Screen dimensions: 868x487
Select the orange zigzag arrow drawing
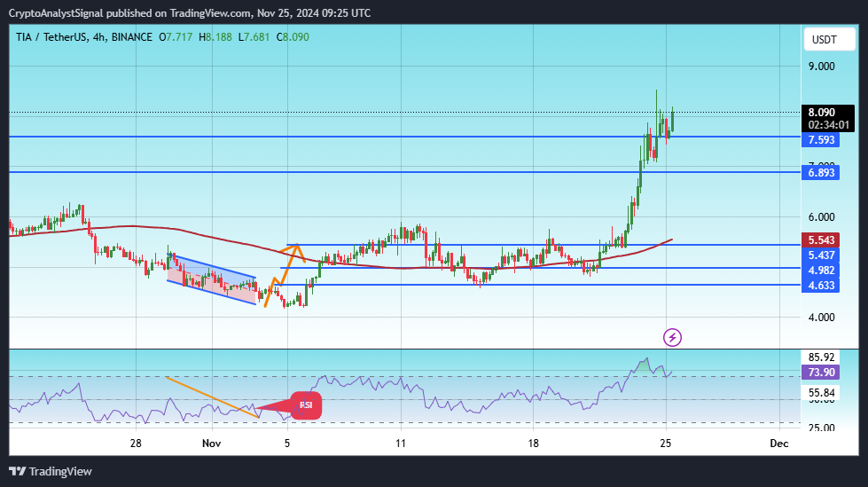click(x=285, y=275)
